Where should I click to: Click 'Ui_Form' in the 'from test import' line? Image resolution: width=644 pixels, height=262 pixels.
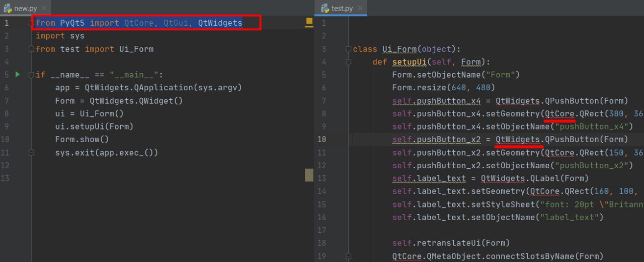[136, 49]
